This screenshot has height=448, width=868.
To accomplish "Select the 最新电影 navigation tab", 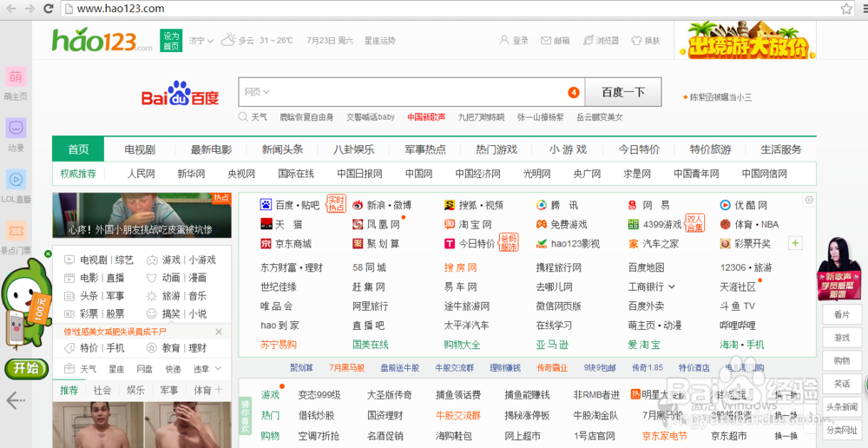I will pyautogui.click(x=211, y=149).
